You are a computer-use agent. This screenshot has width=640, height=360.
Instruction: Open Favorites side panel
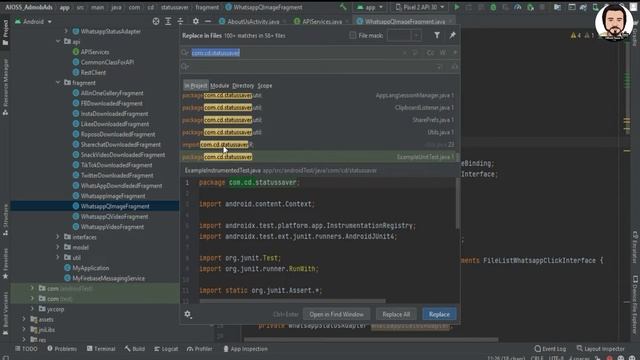tap(5, 263)
